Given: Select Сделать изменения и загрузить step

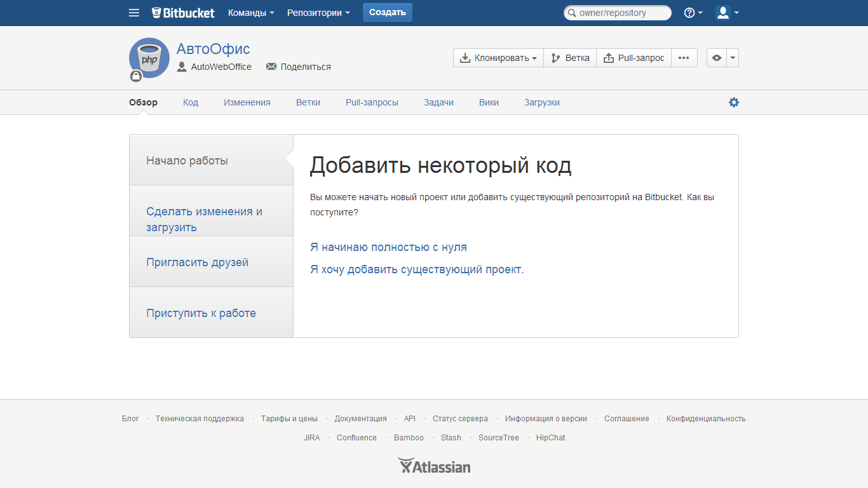Looking at the screenshot, I should pyautogui.click(x=211, y=211).
